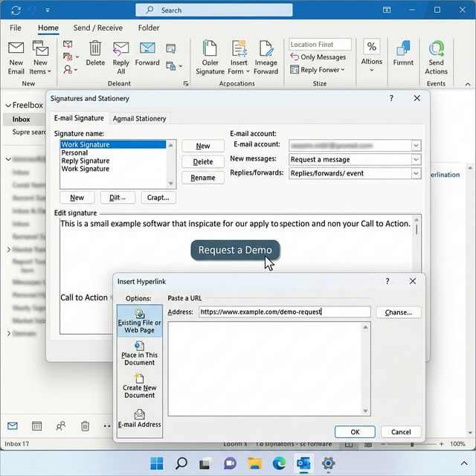
Task: Open New messages signature dropdown
Action: click(x=416, y=159)
